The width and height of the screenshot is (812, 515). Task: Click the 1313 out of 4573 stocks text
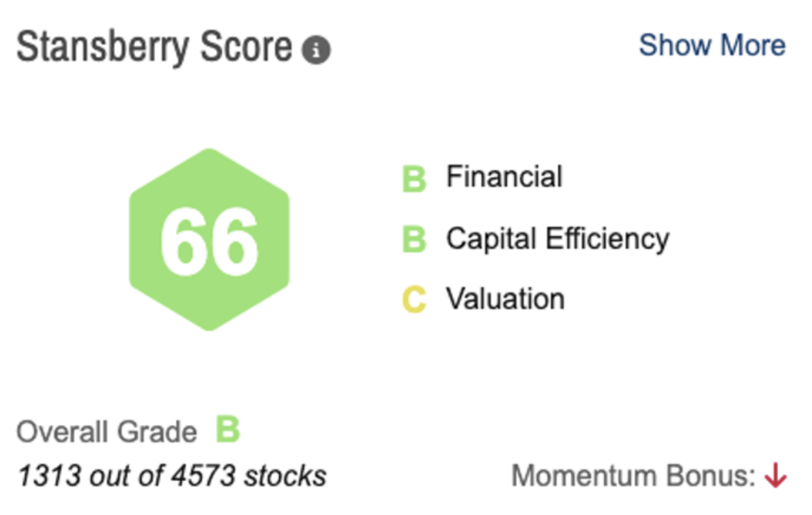[x=171, y=474]
